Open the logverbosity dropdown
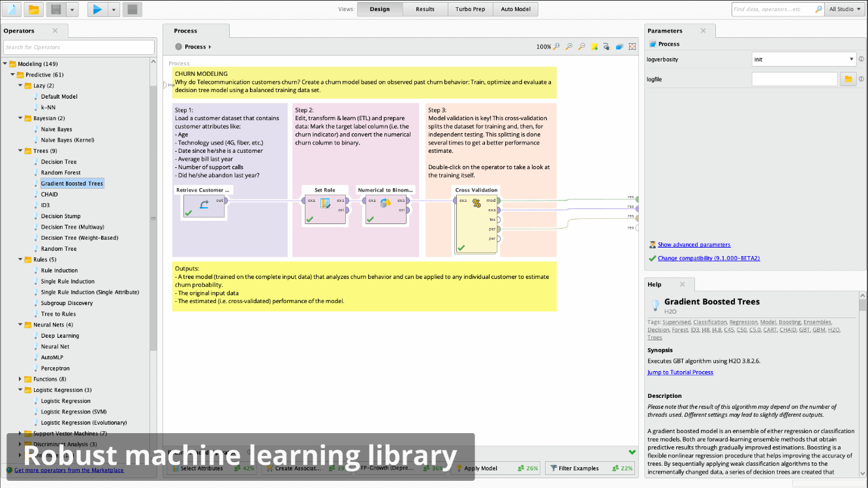The height and width of the screenshot is (488, 868). pyautogui.click(x=803, y=59)
